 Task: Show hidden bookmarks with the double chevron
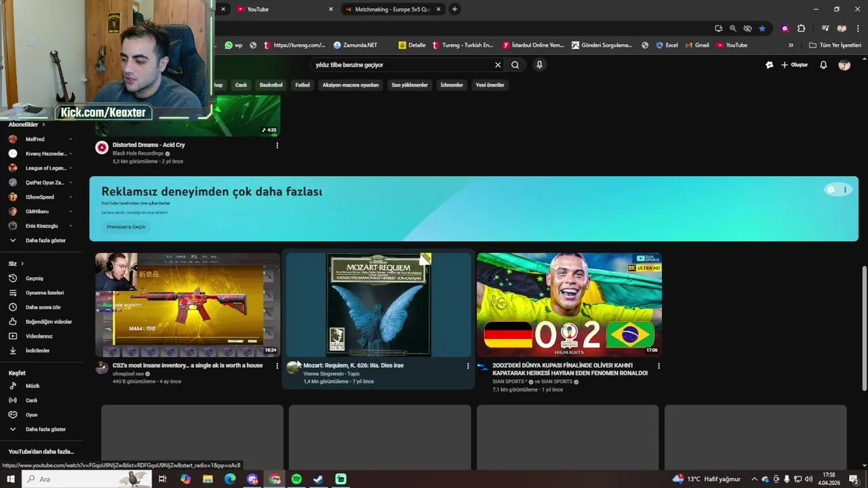point(791,45)
